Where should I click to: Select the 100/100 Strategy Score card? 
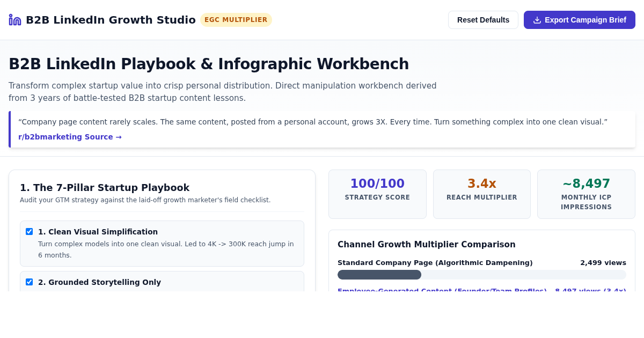tap(377, 194)
